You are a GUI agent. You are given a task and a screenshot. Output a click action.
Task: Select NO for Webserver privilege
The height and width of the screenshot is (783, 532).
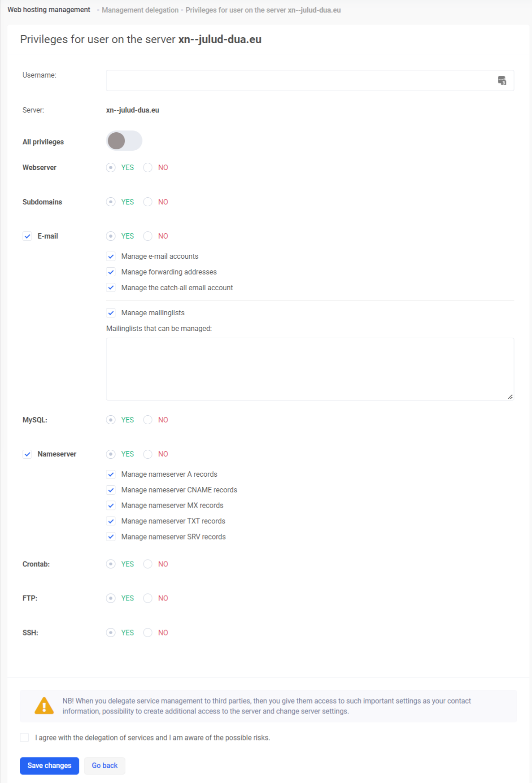coord(148,168)
